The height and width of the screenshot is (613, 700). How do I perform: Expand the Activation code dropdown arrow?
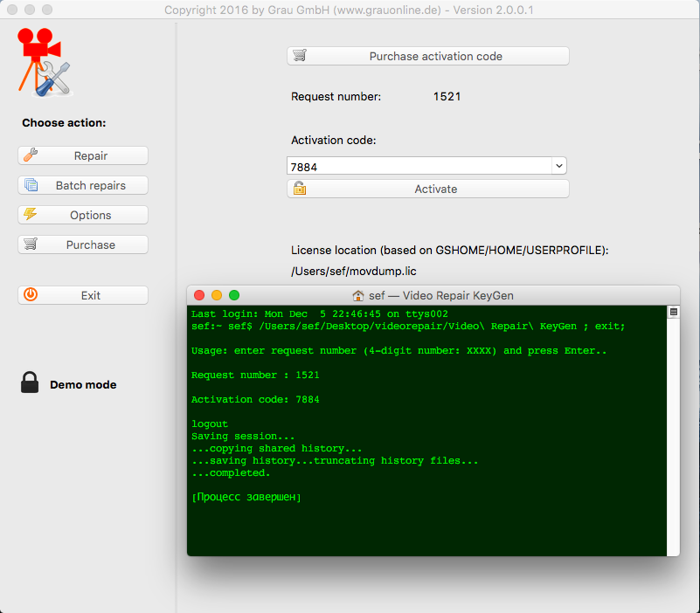coord(558,166)
